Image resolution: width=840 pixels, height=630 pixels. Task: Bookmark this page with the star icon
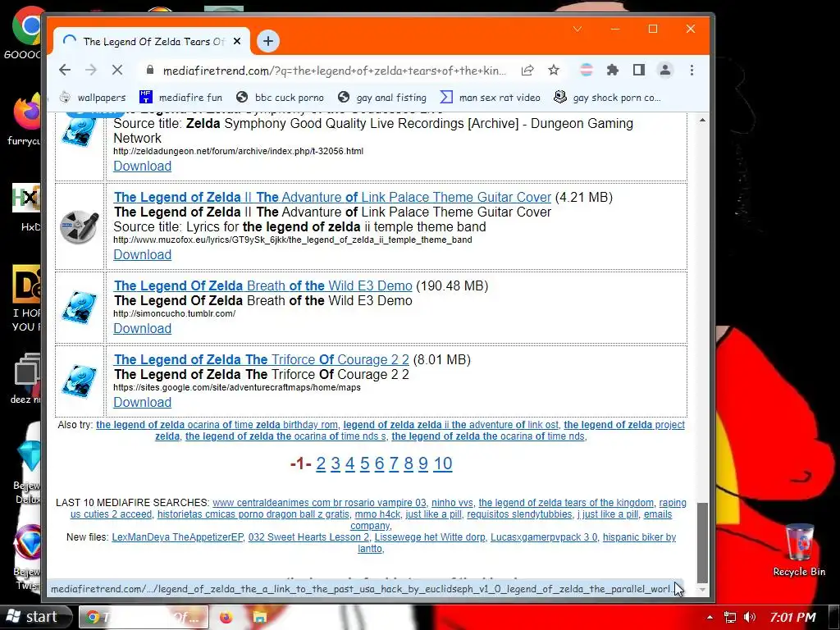554,71
